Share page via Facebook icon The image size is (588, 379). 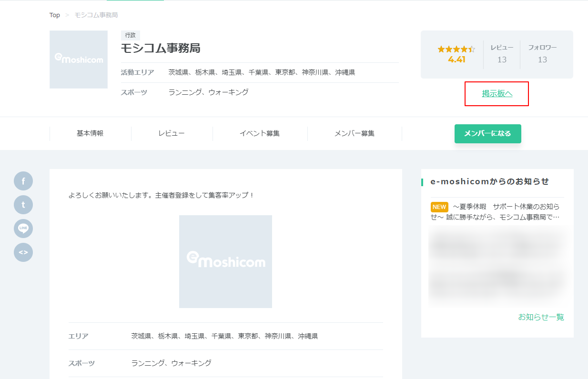tap(23, 181)
